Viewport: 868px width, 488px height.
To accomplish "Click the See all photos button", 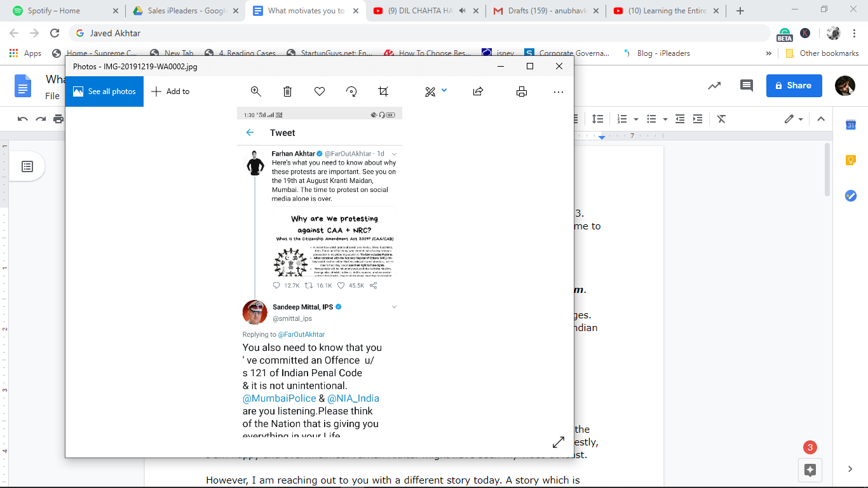I will [104, 91].
